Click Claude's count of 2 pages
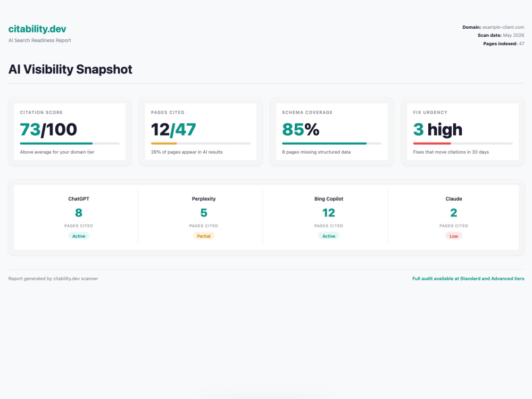This screenshot has width=532, height=399. pos(454,213)
